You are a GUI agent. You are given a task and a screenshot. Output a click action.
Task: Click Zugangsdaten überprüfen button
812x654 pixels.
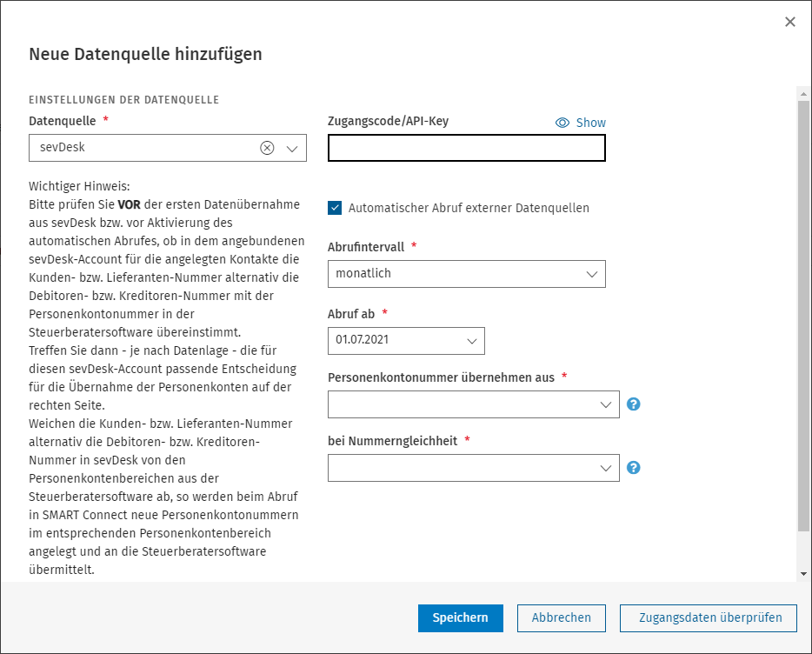point(708,618)
